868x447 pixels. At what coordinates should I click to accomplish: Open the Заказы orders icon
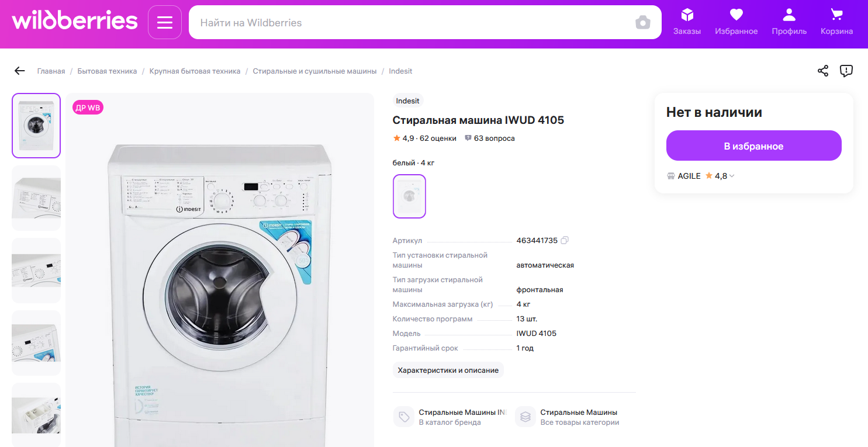[x=687, y=22]
